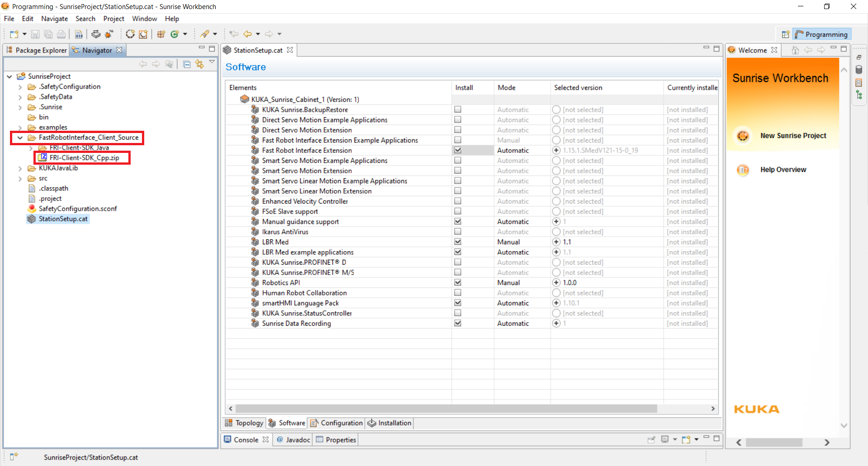
Task: Click the new Java package icon
Action: [x=161, y=34]
